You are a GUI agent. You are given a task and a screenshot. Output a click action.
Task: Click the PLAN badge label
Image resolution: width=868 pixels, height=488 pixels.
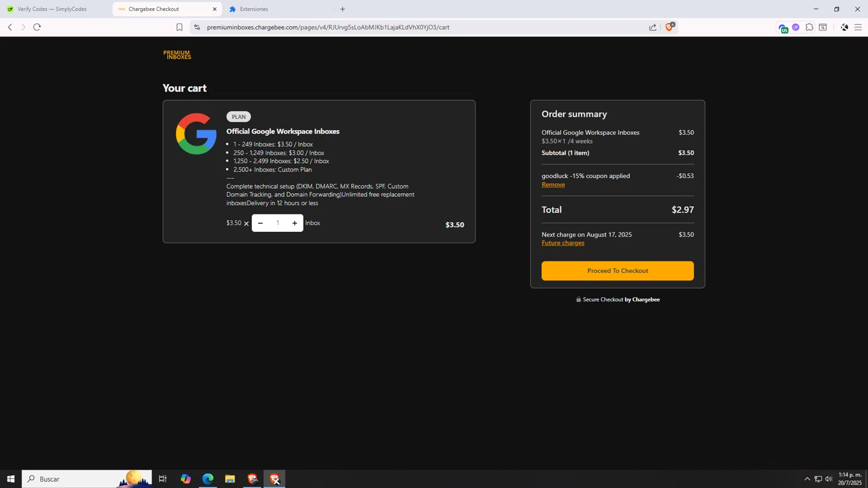point(238,117)
